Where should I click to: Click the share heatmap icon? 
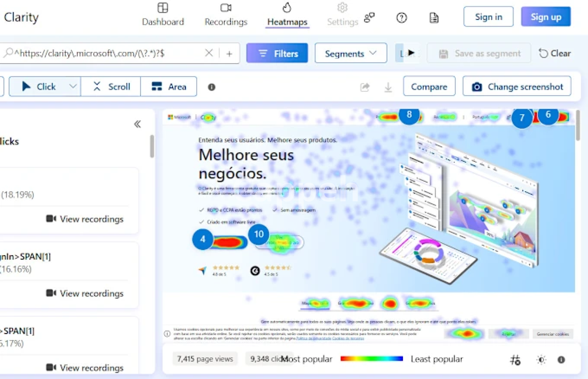tap(365, 87)
